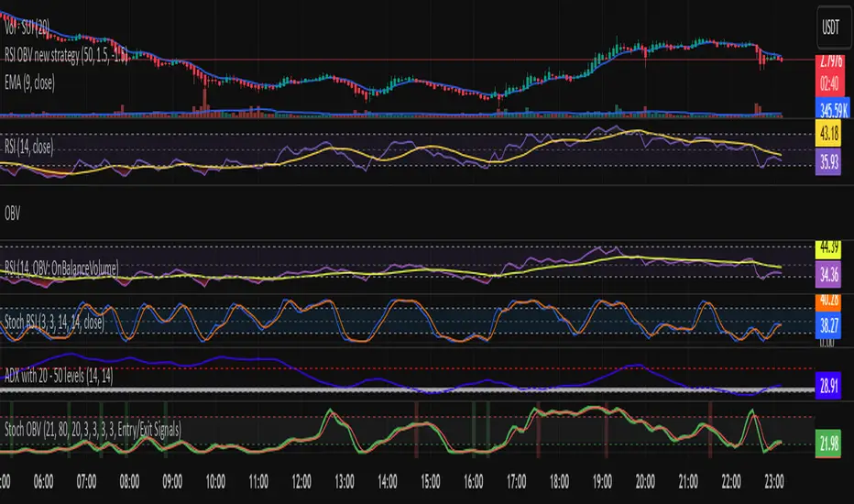
Task: Click the 12:00 mark on time axis
Action: point(302,479)
